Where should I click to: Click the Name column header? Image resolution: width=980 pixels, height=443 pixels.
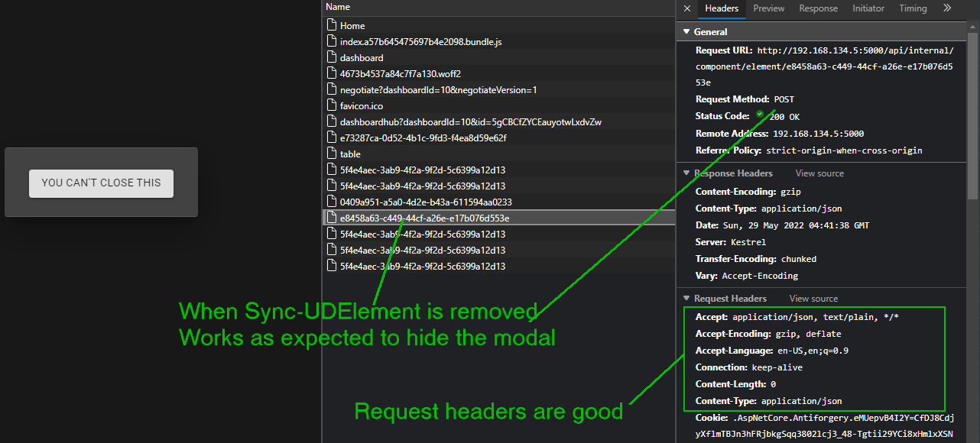[x=337, y=6]
